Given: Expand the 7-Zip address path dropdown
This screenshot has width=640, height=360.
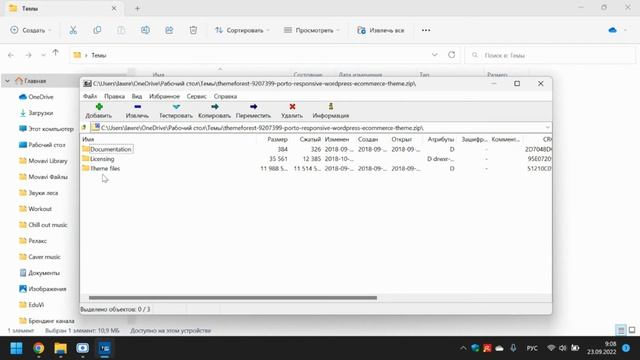Looking at the screenshot, I should pos(547,128).
